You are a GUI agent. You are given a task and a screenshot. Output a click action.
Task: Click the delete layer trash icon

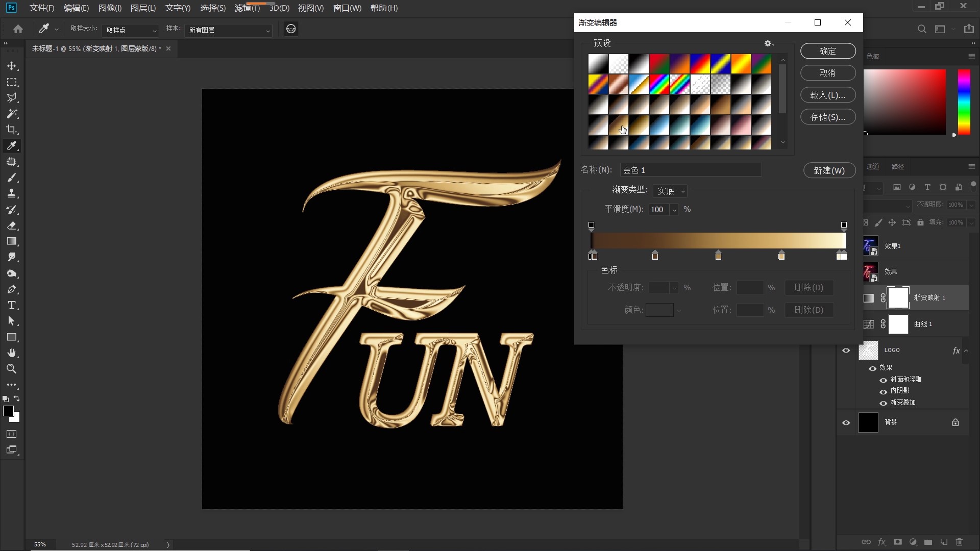pyautogui.click(x=959, y=542)
